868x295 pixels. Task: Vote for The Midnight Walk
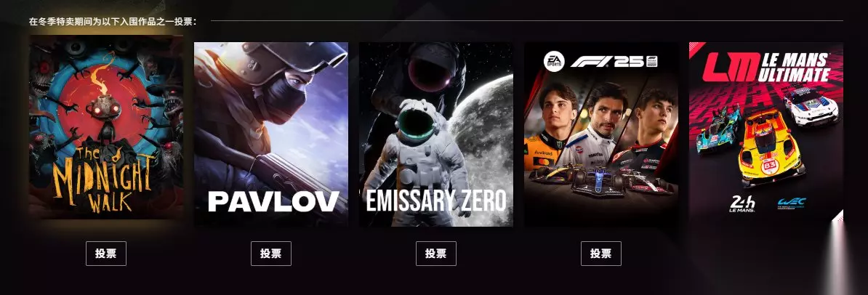tap(105, 254)
